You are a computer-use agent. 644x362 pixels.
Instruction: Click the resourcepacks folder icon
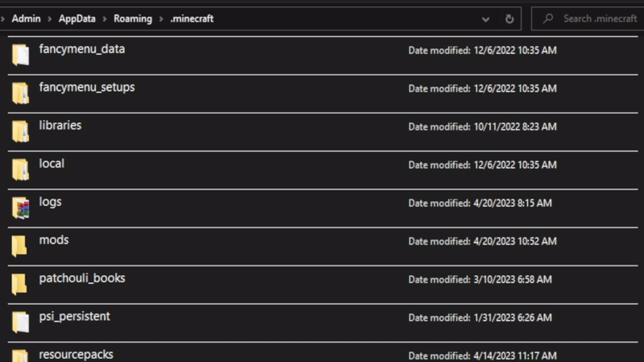coord(20,355)
